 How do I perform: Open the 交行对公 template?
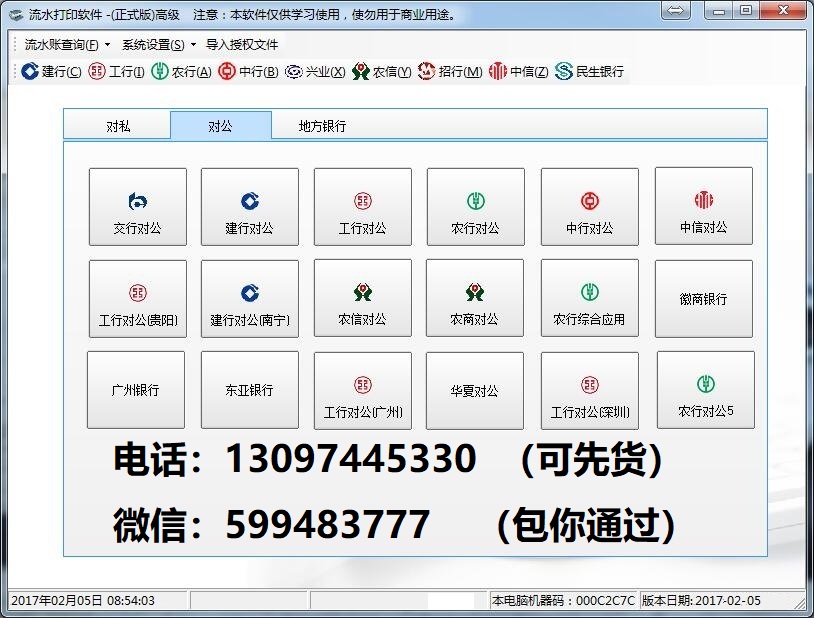point(138,207)
